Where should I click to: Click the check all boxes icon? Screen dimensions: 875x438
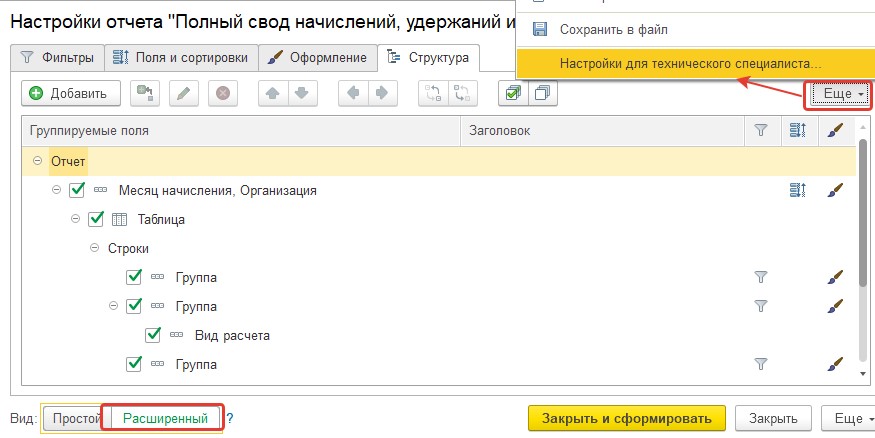[513, 93]
